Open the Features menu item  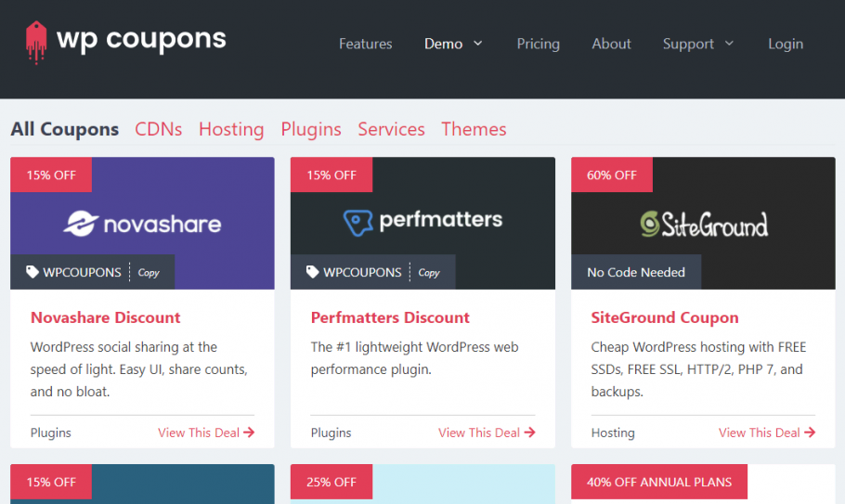click(365, 44)
